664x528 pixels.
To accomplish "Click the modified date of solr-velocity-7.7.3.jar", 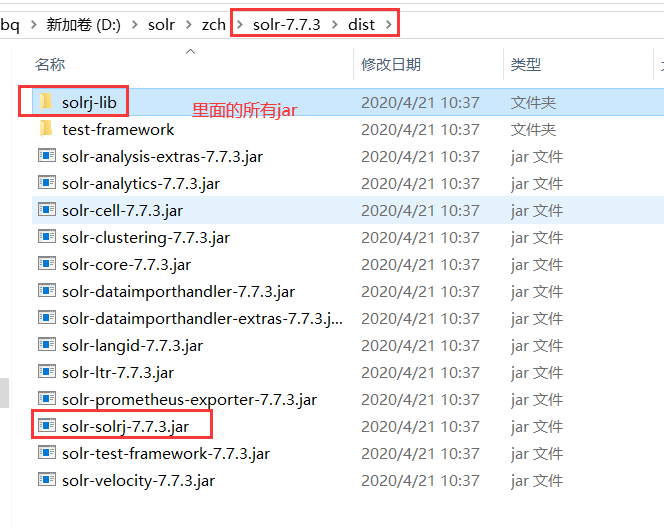I will pyautogui.click(x=420, y=481).
